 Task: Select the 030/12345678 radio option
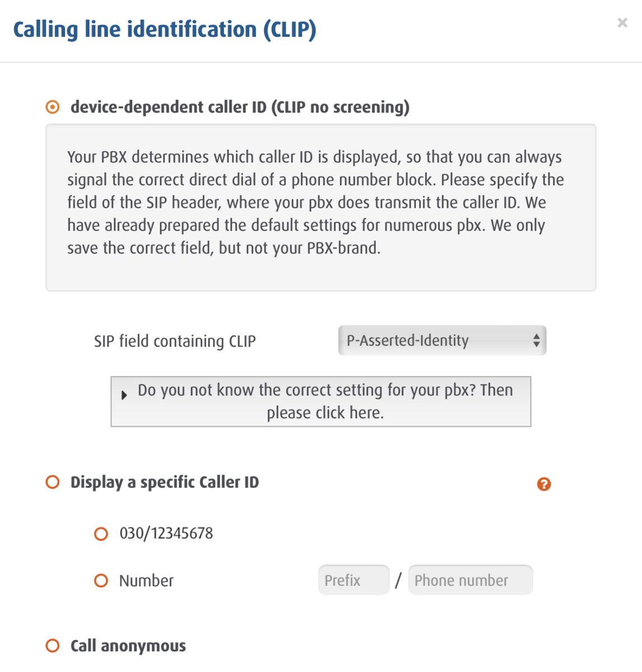(101, 534)
